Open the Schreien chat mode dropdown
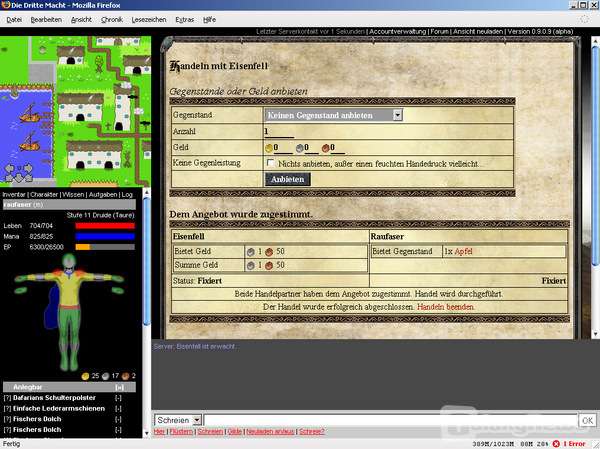 click(178, 420)
